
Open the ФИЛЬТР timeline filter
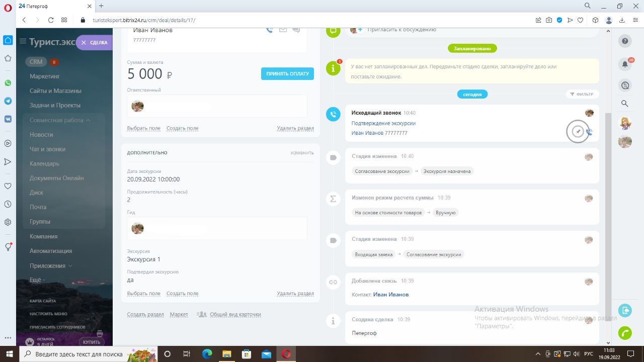[x=582, y=94]
